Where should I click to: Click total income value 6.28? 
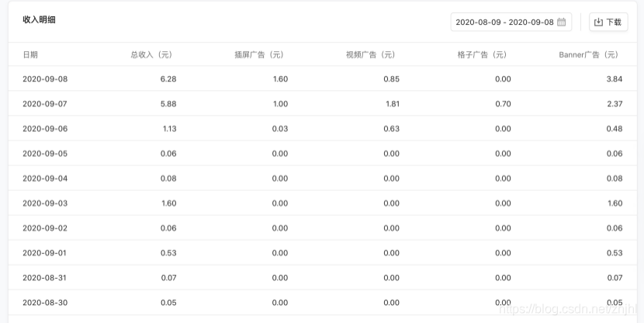click(168, 79)
